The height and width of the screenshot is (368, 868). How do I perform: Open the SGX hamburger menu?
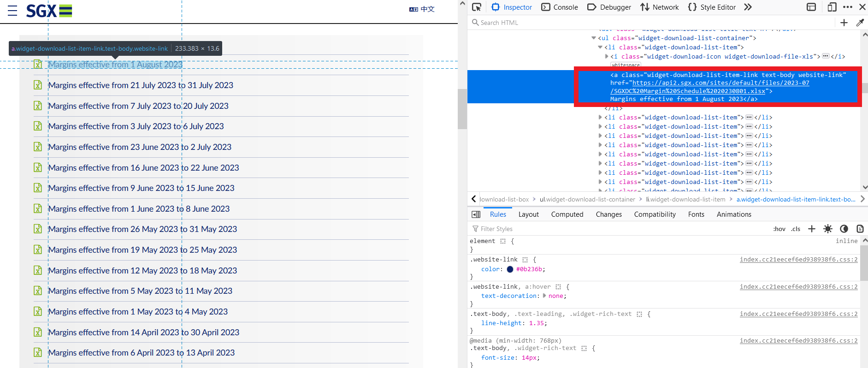(x=12, y=11)
